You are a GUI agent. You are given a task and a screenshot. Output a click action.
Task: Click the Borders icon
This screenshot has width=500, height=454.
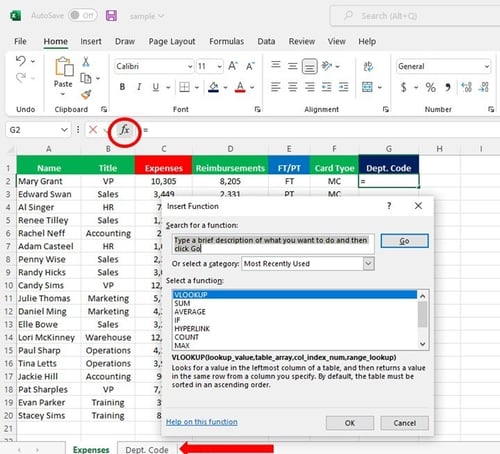[184, 87]
